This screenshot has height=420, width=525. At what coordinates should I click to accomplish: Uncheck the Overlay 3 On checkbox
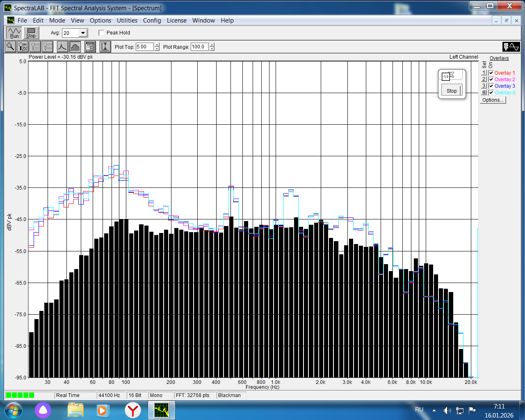pyautogui.click(x=491, y=86)
